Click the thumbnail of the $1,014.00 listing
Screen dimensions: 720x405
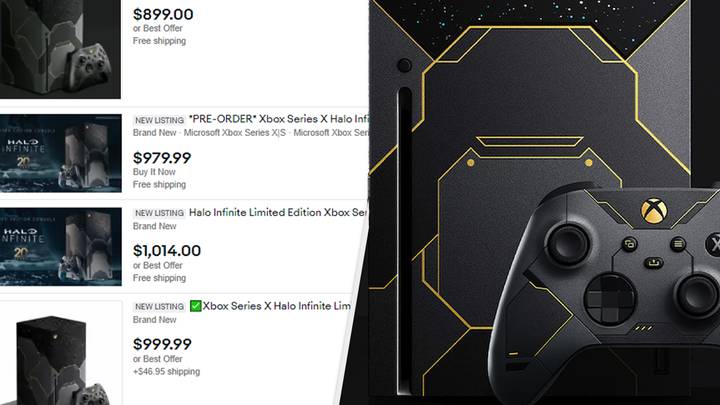(x=62, y=247)
